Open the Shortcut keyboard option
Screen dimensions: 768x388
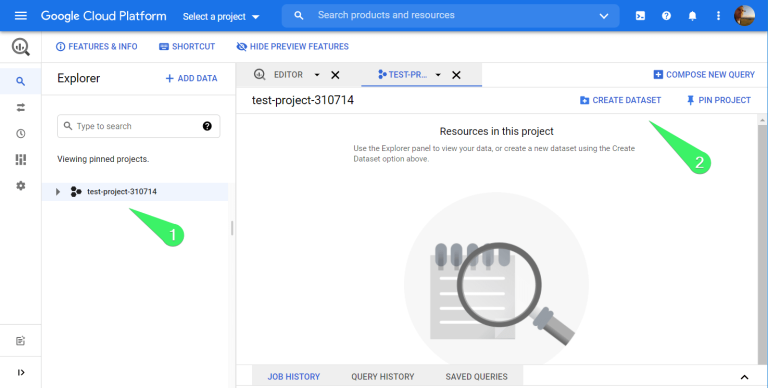(x=187, y=47)
